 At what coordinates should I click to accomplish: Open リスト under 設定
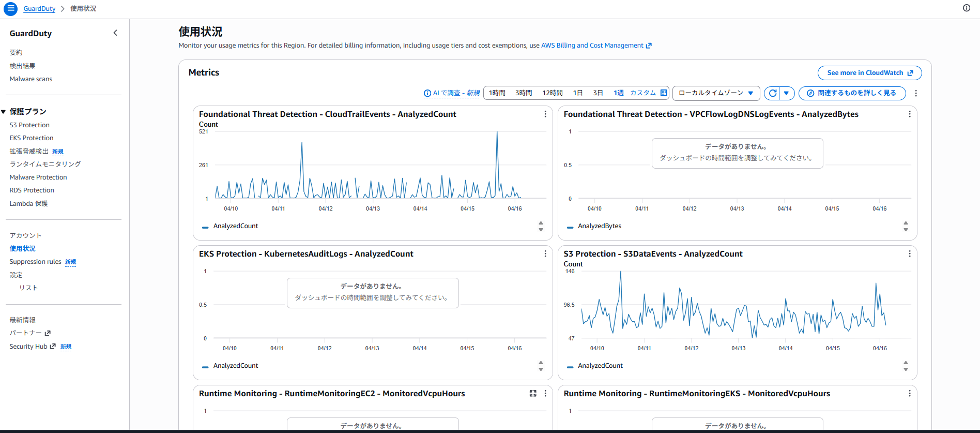(28, 288)
